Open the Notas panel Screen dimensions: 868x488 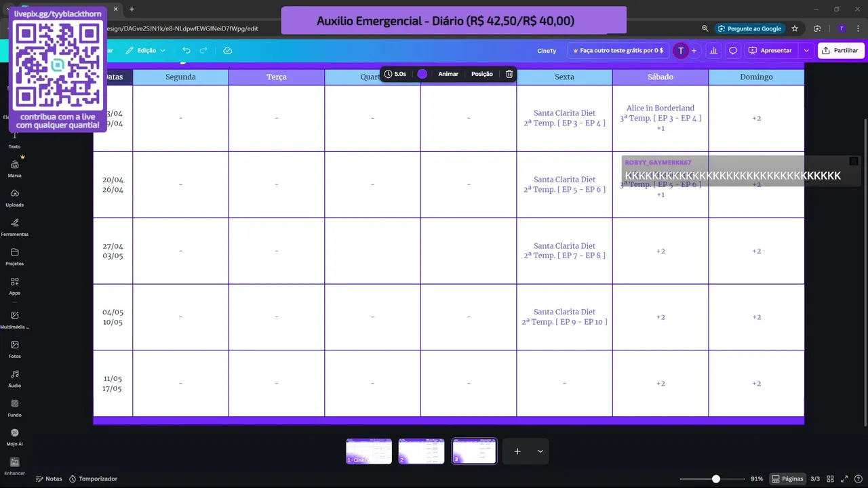tap(49, 479)
